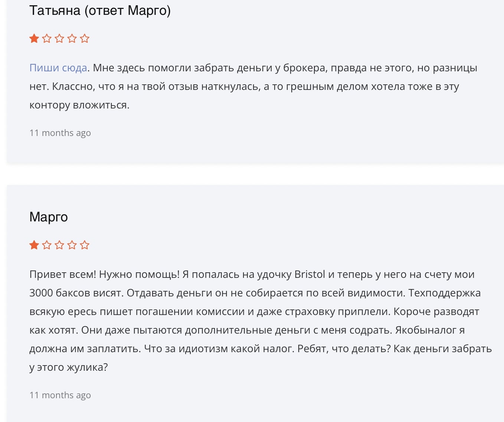Click the phrase "3000 баксов висят"

click(75, 293)
